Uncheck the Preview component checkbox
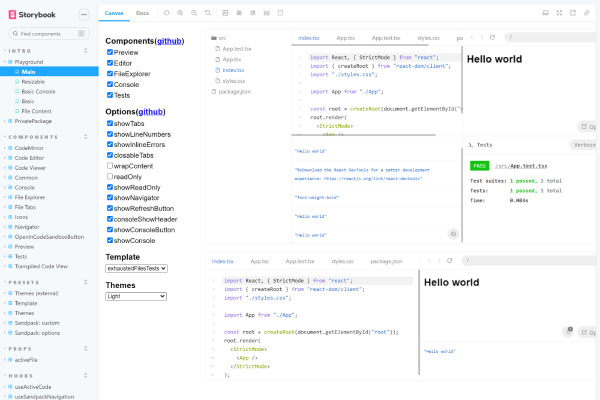600x400 pixels. pos(110,52)
